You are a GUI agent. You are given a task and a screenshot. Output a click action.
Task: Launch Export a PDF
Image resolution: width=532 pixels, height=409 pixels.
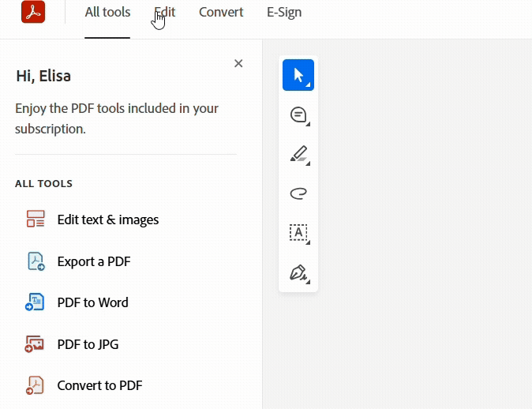click(94, 261)
